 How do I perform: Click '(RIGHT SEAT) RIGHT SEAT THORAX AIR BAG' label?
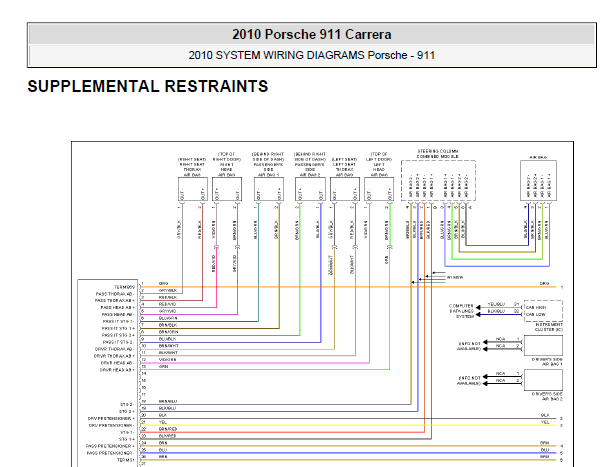(192, 167)
